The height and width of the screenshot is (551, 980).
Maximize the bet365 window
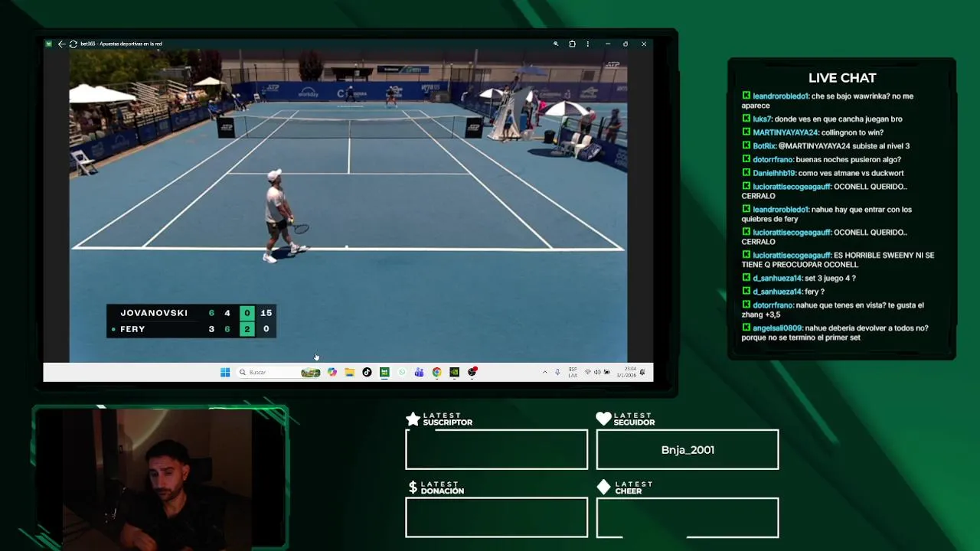tap(626, 44)
